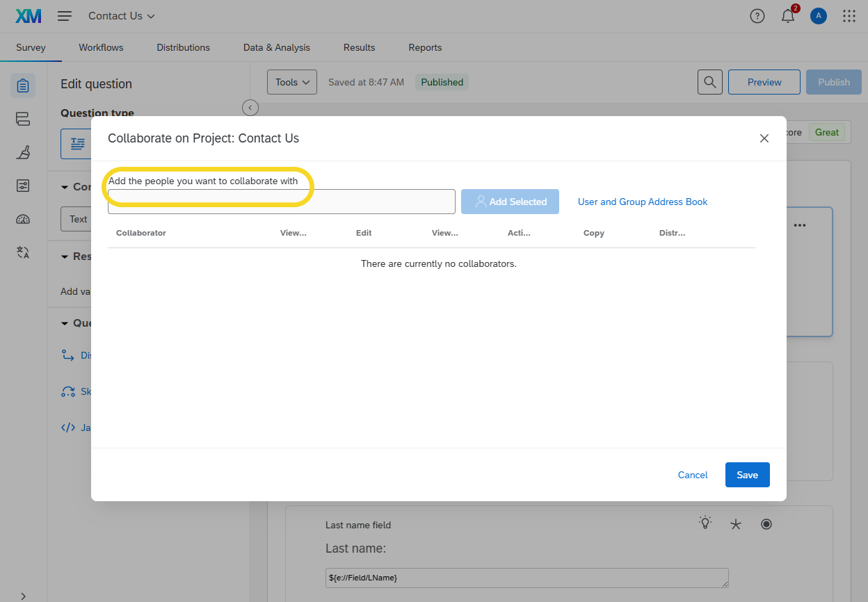Click the Save button
Viewport: 868px width, 602px height.
tap(747, 475)
